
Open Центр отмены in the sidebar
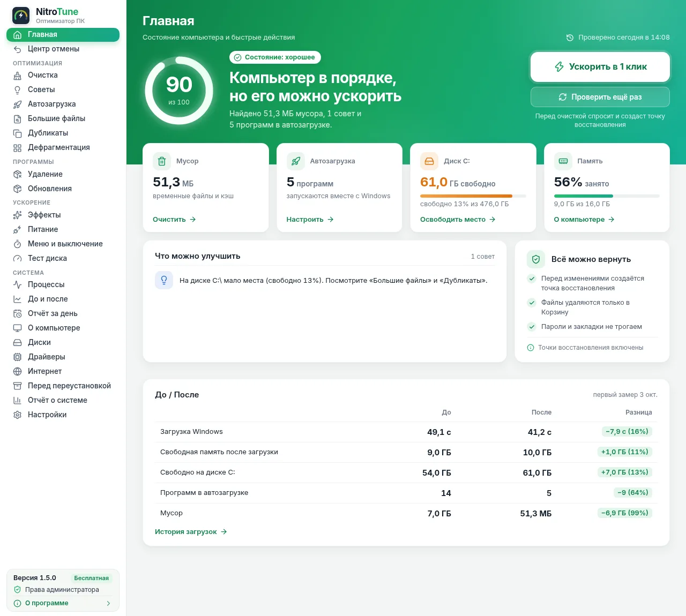tap(63, 49)
